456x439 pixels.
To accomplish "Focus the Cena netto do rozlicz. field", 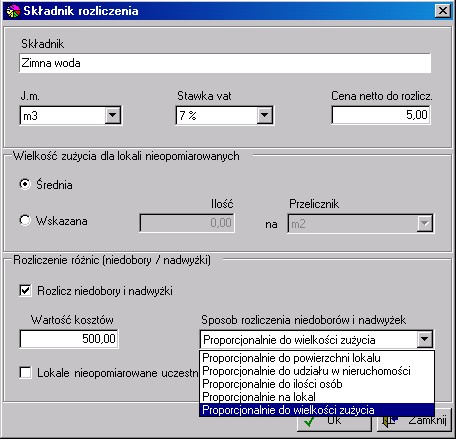I will click(x=381, y=115).
